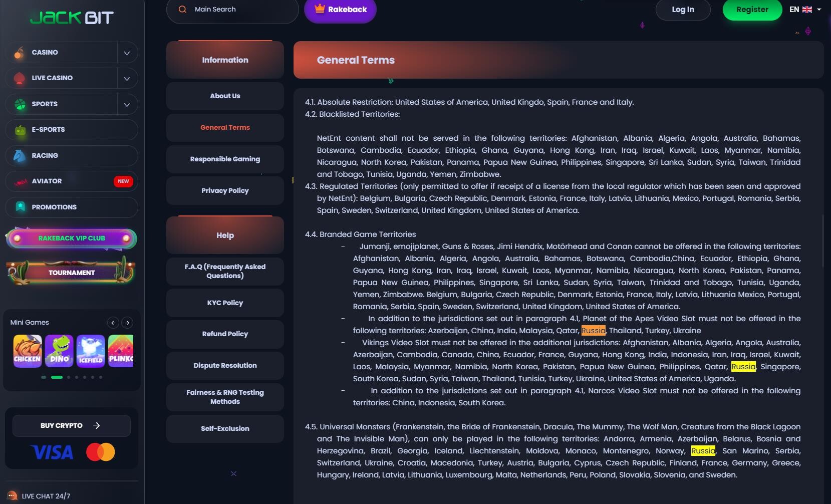
Task: Click the orange-highlighted Russia word
Action: pyautogui.click(x=593, y=331)
